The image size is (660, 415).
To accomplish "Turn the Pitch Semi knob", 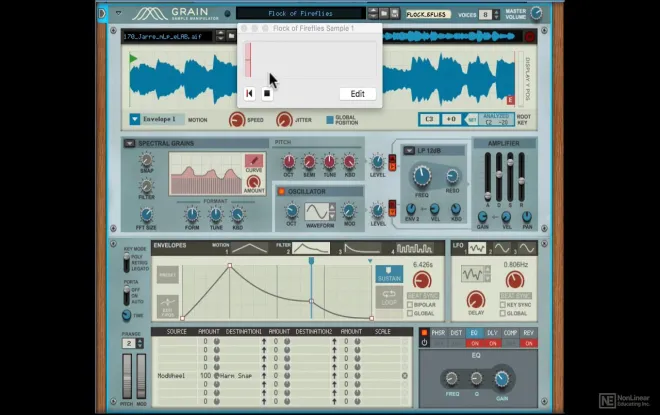I will tap(309, 162).
